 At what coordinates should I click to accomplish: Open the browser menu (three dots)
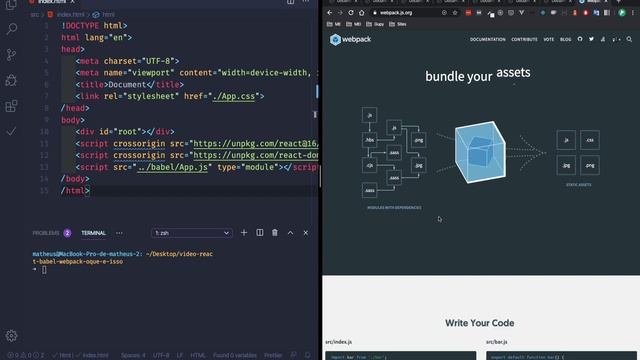633,13
